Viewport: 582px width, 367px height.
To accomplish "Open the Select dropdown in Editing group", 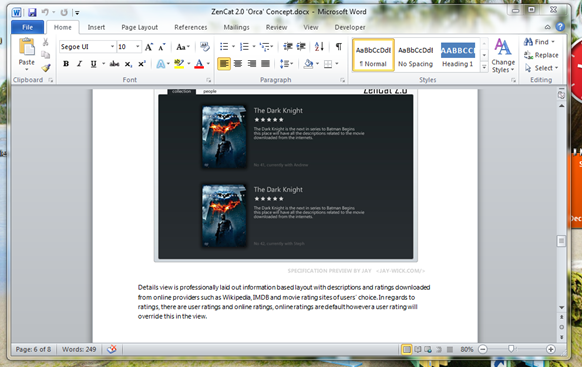I will point(541,68).
